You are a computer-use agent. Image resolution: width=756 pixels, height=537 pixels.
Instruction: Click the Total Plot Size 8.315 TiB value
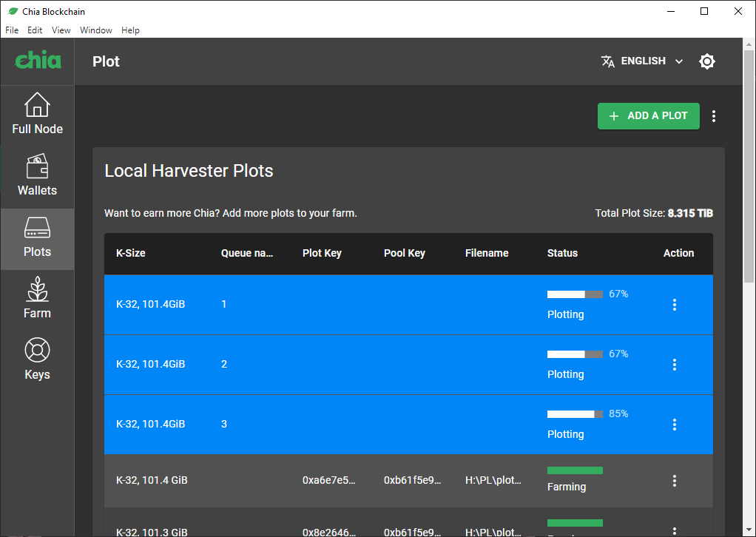(690, 213)
